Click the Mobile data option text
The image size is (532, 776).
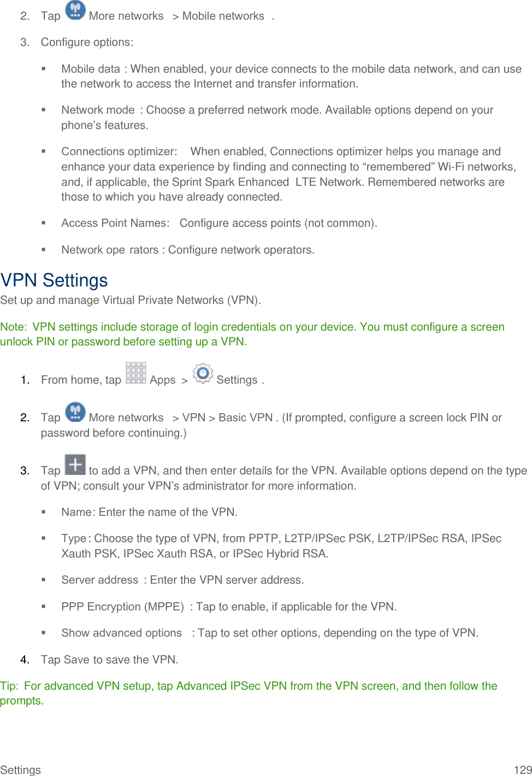[91, 69]
